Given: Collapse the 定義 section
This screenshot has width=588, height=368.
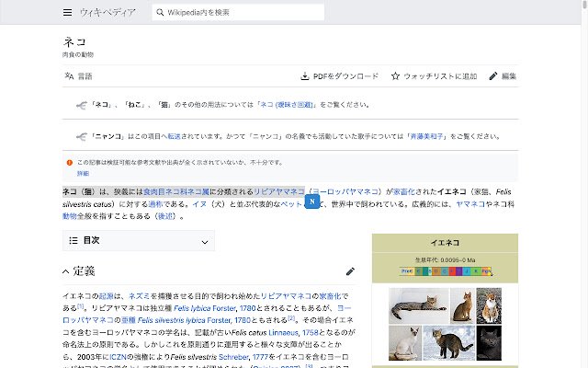Looking at the screenshot, I should 66,271.
